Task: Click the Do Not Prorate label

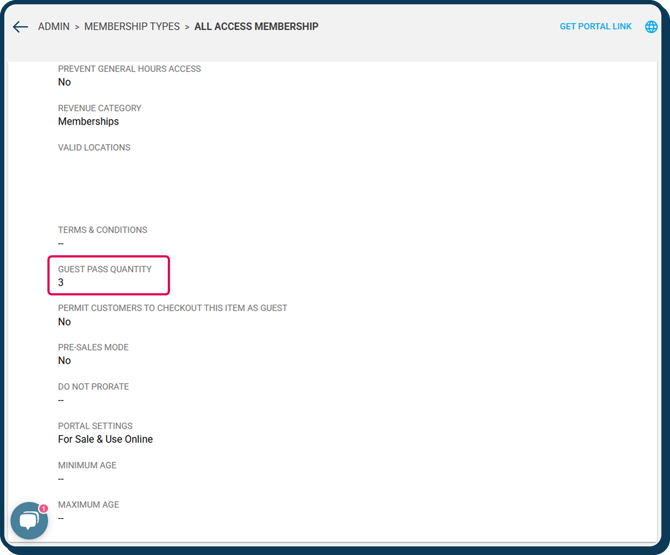Action: 93,387
